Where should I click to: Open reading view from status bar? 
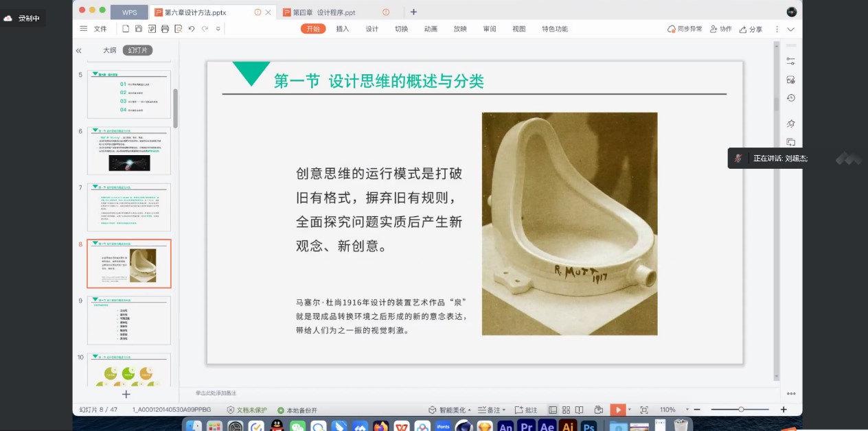(578, 410)
